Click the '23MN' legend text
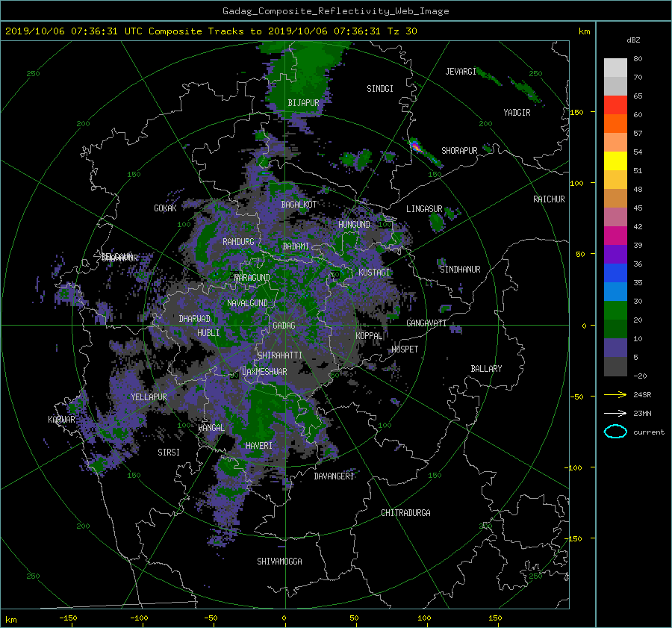This screenshot has width=672, height=628. point(642,413)
